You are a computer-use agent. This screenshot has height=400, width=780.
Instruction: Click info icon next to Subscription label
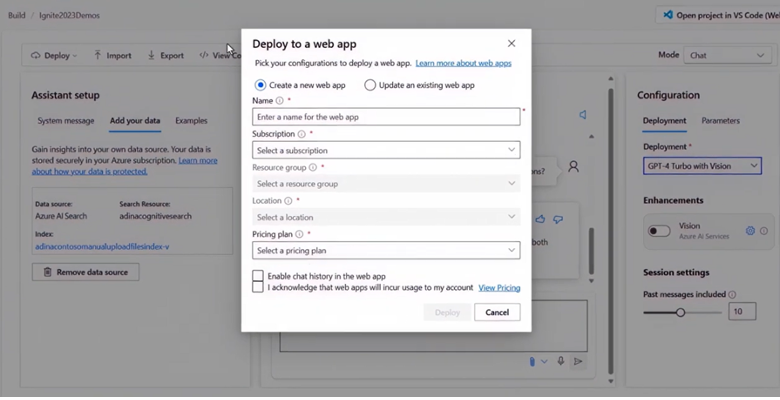click(301, 134)
